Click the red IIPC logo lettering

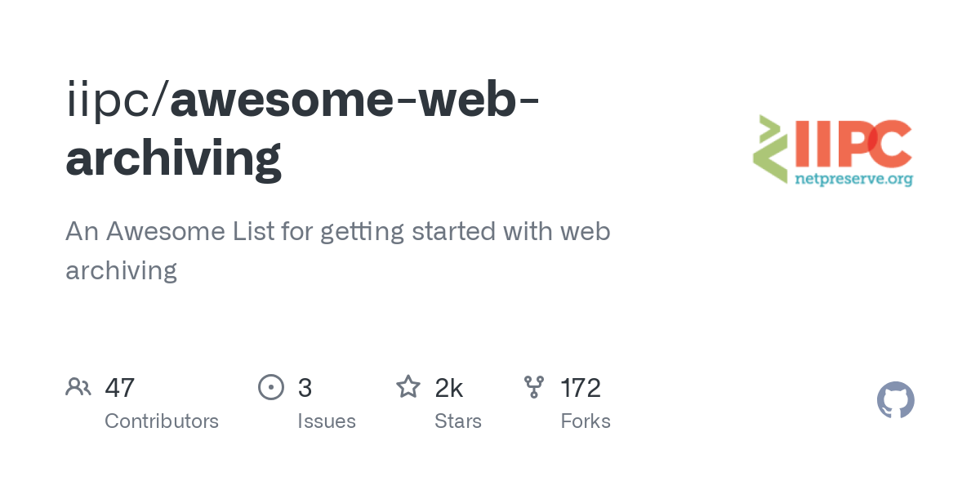click(x=849, y=143)
